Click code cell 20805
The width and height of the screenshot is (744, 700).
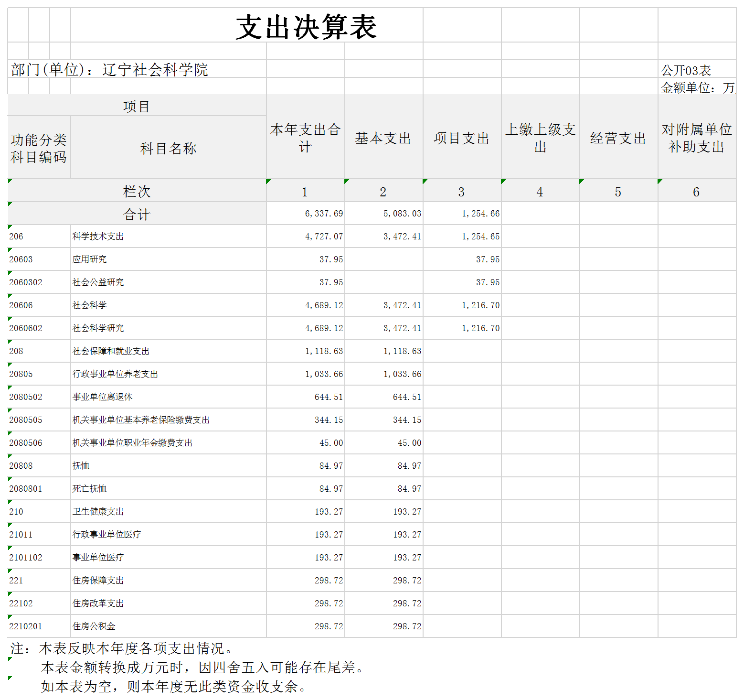[39, 374]
